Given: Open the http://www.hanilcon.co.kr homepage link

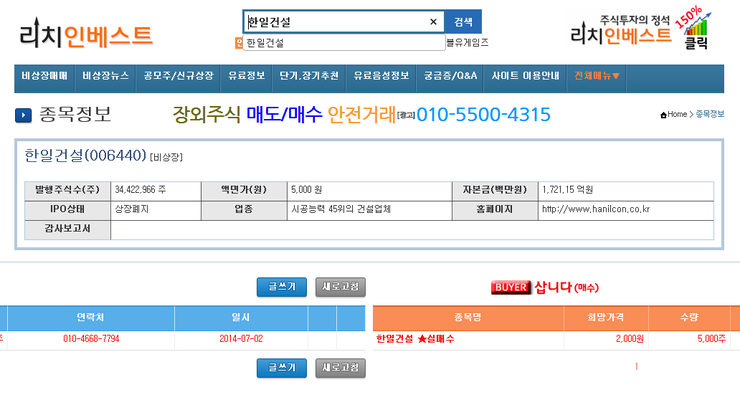Looking at the screenshot, I should click(x=596, y=209).
